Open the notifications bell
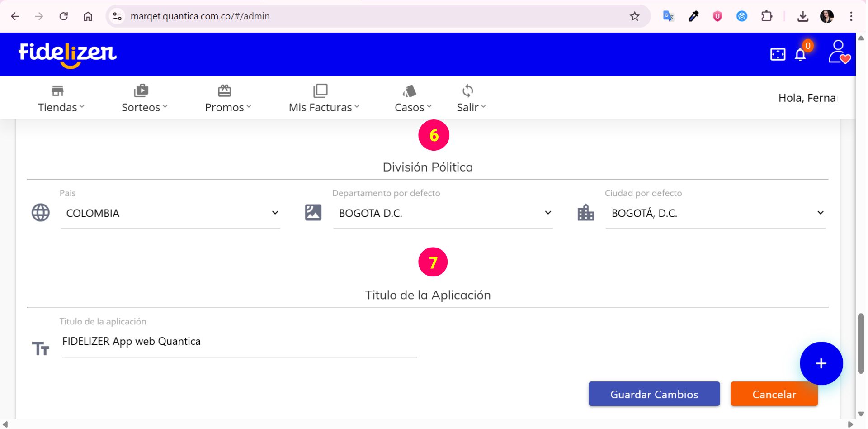The image size is (868, 429). (800, 55)
